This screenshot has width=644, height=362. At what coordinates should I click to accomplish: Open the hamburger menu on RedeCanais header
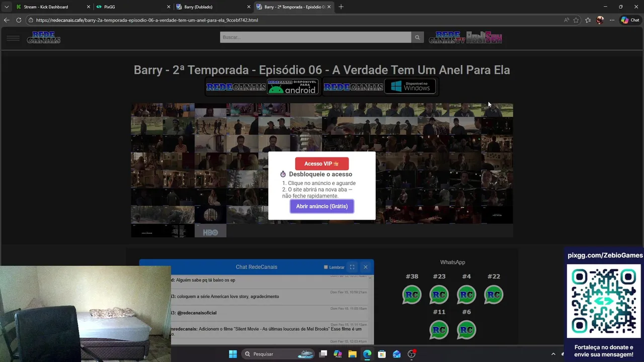(x=13, y=38)
